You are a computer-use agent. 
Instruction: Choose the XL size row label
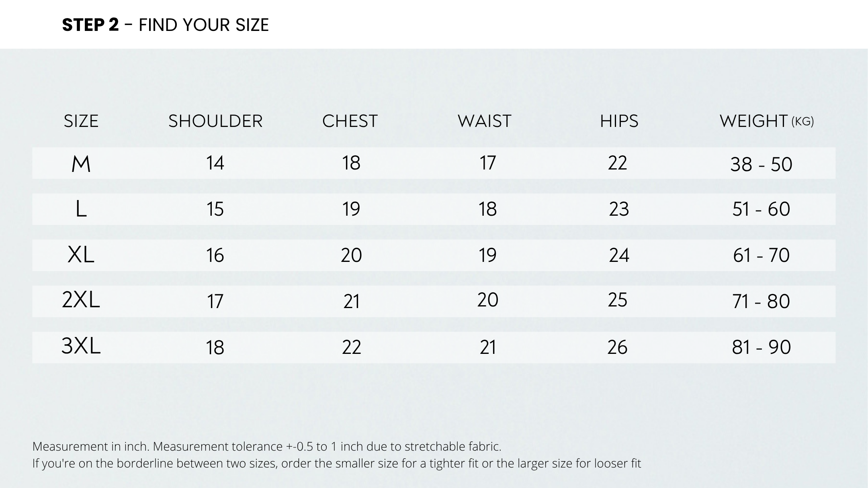click(81, 255)
